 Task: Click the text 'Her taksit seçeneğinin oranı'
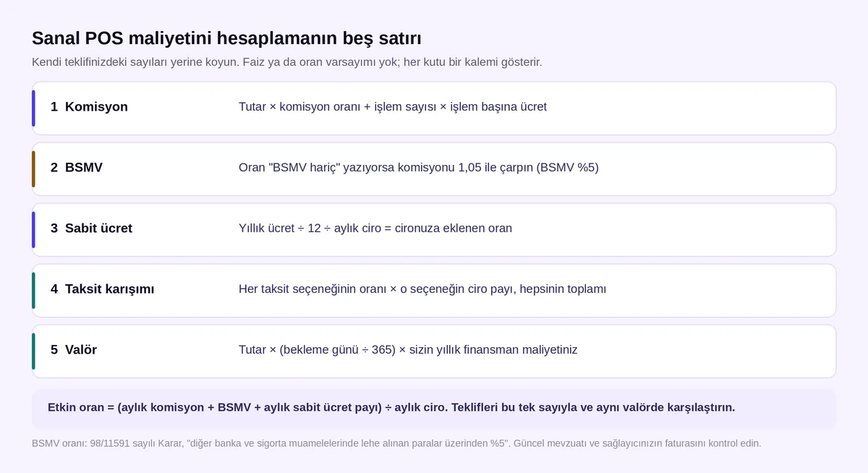422,289
